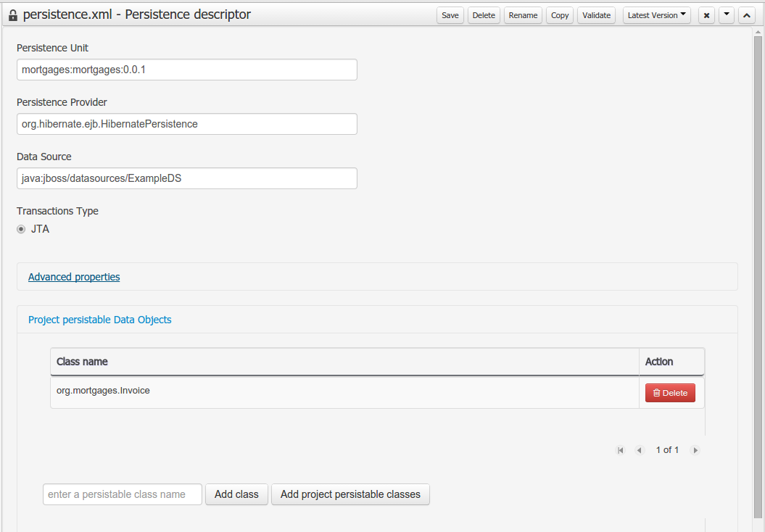Click the Copy toolbar button
The height and width of the screenshot is (532, 765).
560,15
